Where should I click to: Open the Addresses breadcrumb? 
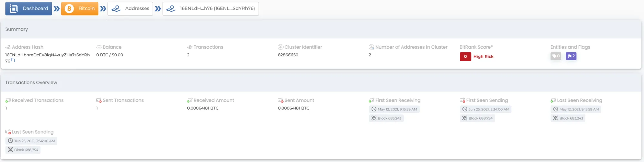[x=130, y=8]
